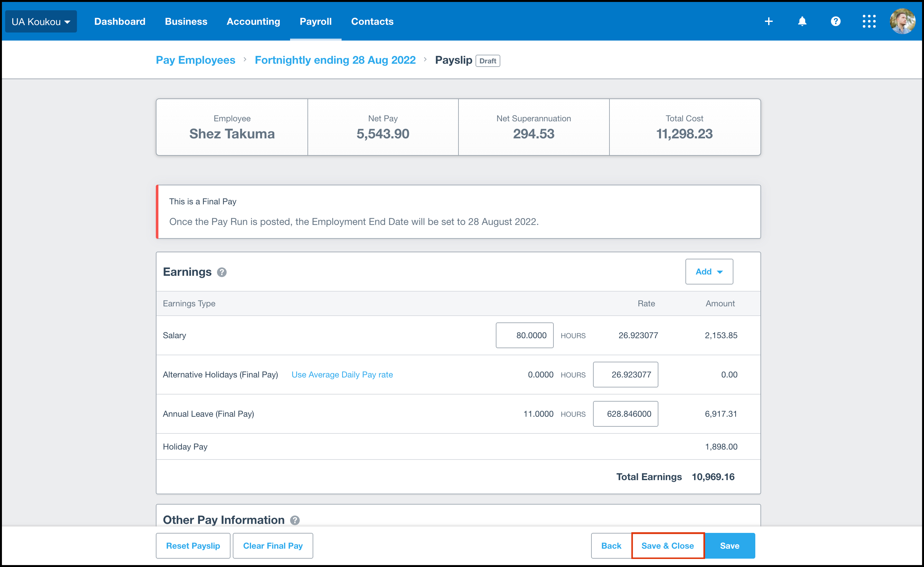The image size is (924, 567).
Task: Open the Payroll menu
Action: tap(316, 22)
